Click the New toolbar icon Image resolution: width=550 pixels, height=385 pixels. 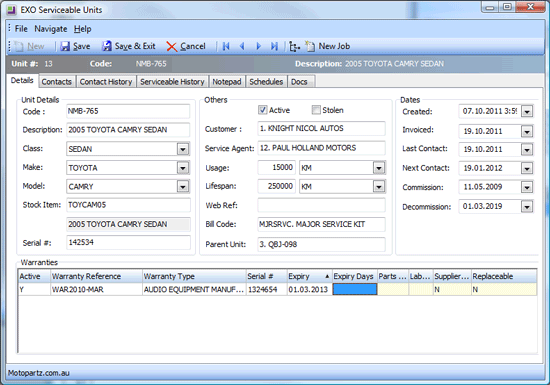[20, 46]
